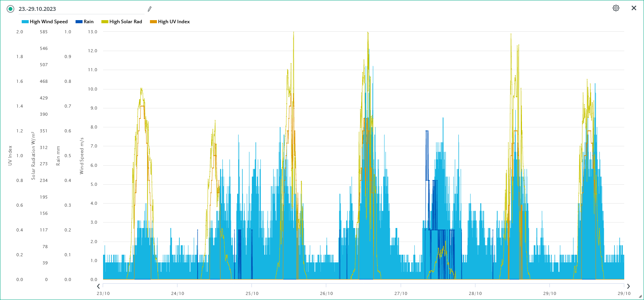Open chart settings via gear icon

tap(616, 8)
